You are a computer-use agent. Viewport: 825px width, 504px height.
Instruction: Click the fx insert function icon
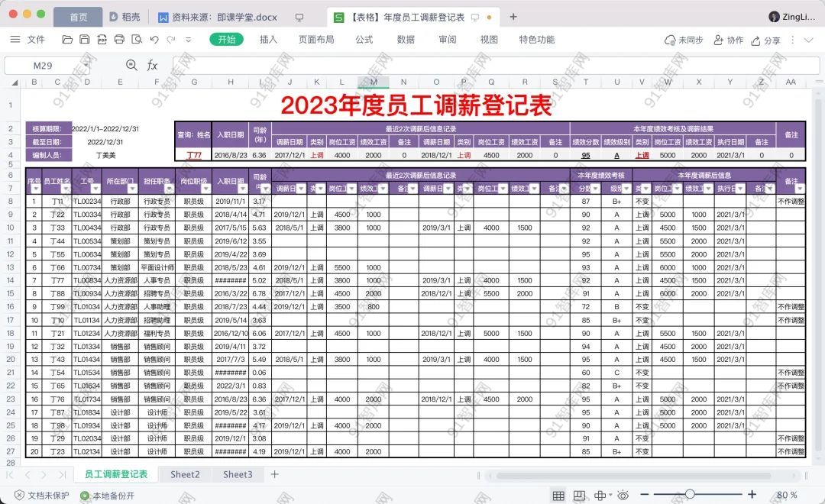coord(152,66)
